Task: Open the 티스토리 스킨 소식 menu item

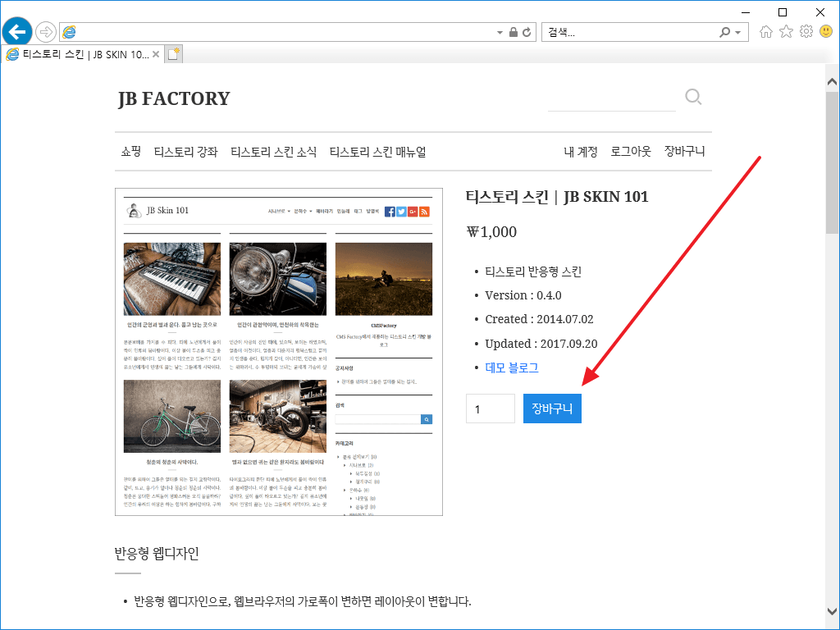Action: click(x=273, y=152)
